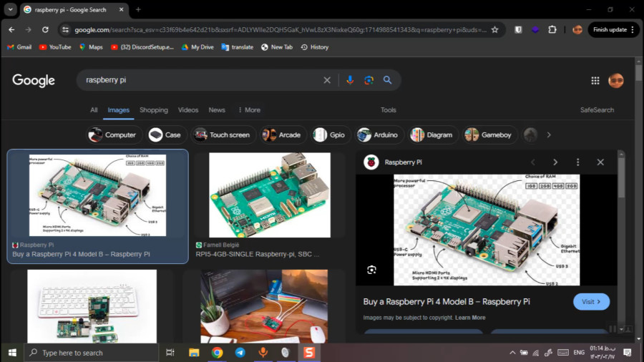
Task: Filter images by Gameboy chip
Action: (x=489, y=134)
